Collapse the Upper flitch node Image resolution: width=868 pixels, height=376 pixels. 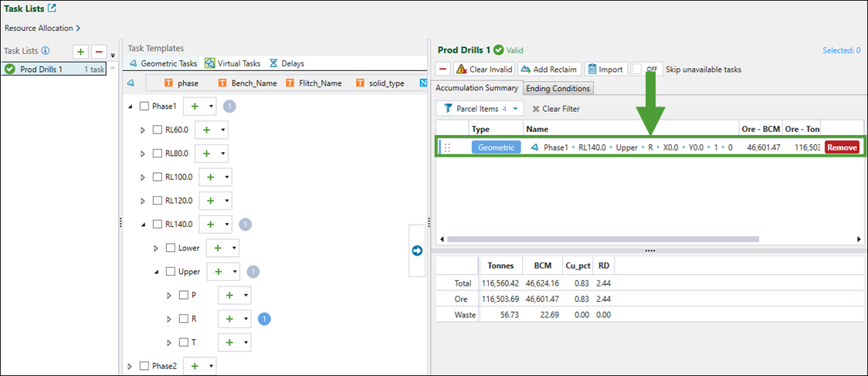156,272
